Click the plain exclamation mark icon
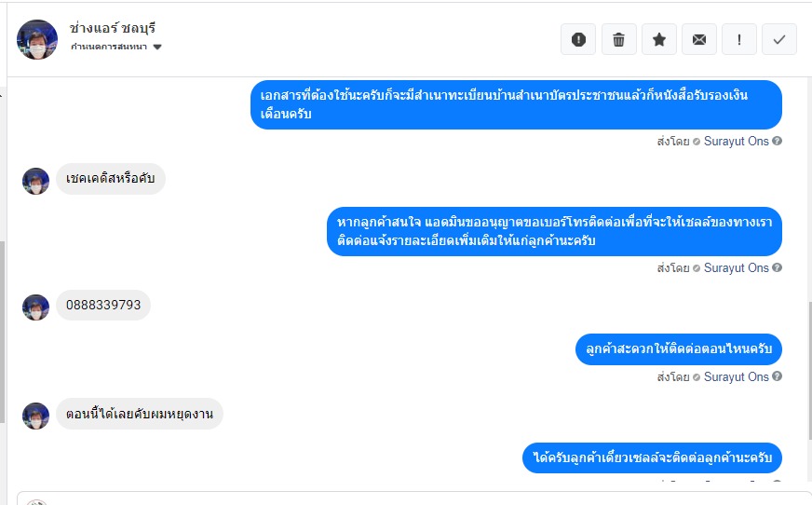 point(739,39)
